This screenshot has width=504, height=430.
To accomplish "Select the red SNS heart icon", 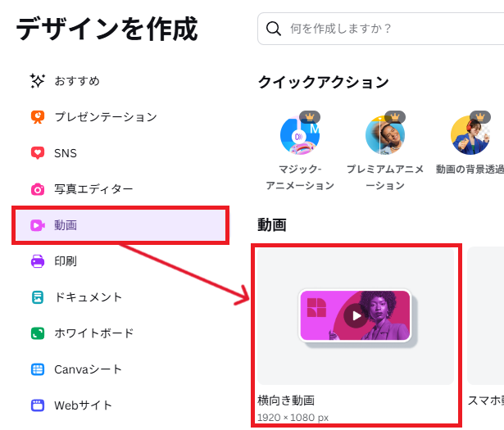I will (x=38, y=153).
